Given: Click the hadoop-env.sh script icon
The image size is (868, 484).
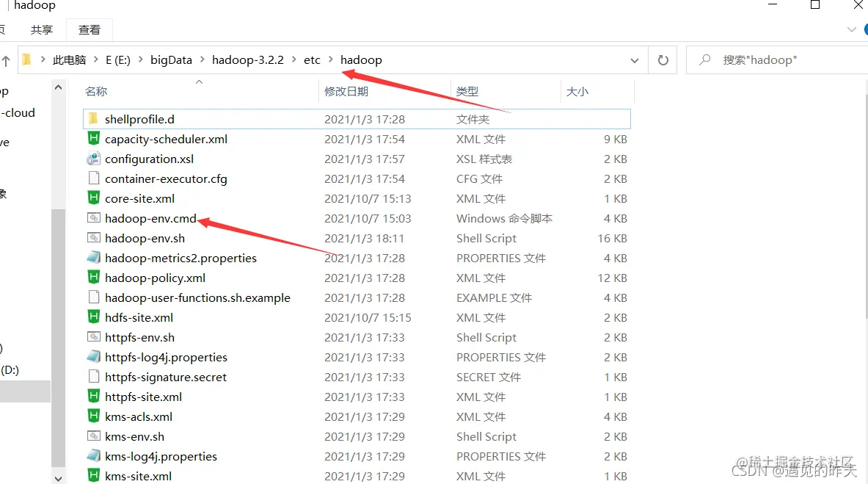Looking at the screenshot, I should click(94, 238).
